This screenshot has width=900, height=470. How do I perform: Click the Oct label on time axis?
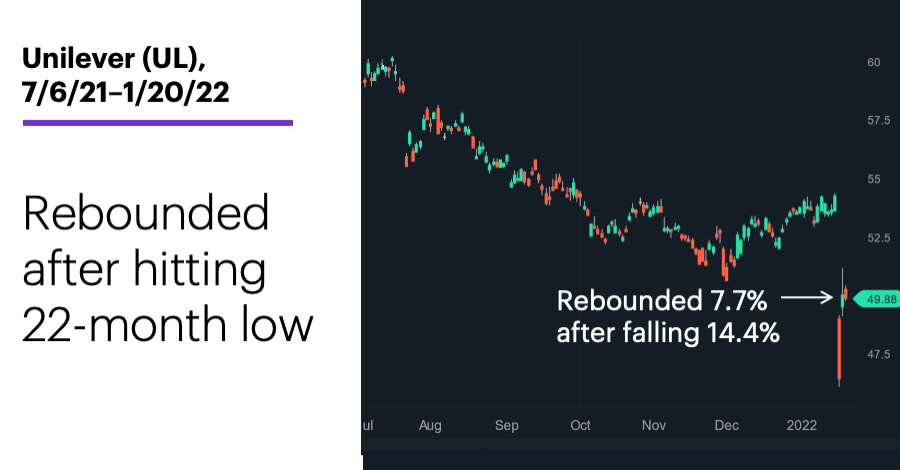[x=580, y=425]
